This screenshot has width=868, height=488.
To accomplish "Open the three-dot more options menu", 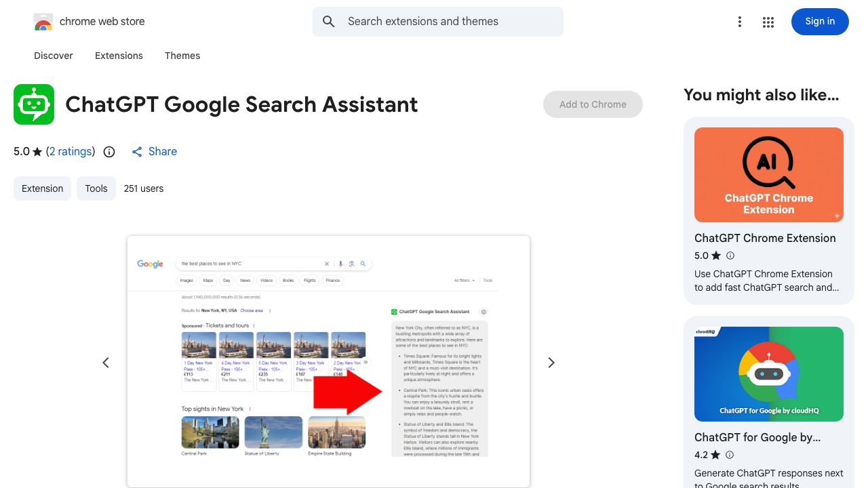I will 740,22.
